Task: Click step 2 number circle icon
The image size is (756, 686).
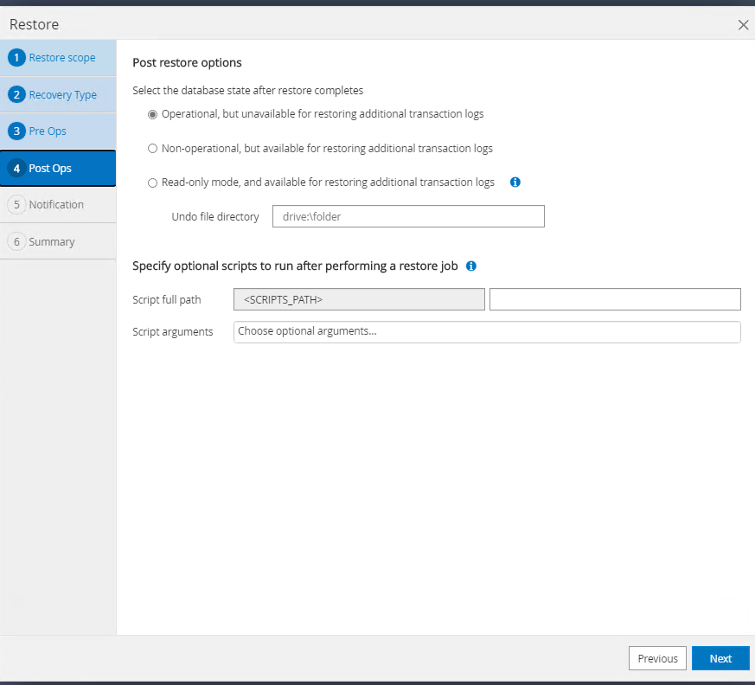Action: 16,95
